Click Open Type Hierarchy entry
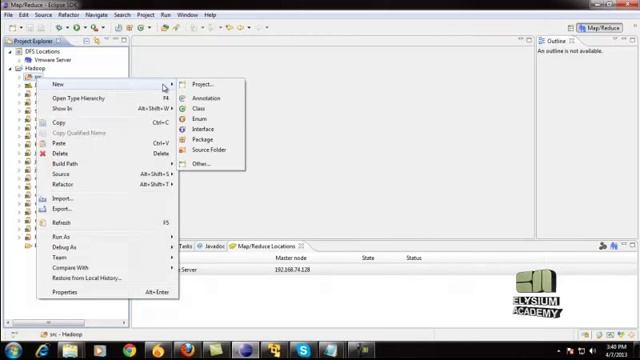The height and width of the screenshot is (360, 640). tap(108, 98)
